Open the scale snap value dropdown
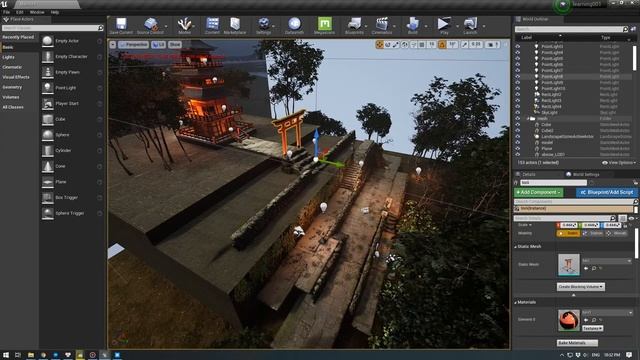This screenshot has width=640, height=360. click(475, 44)
